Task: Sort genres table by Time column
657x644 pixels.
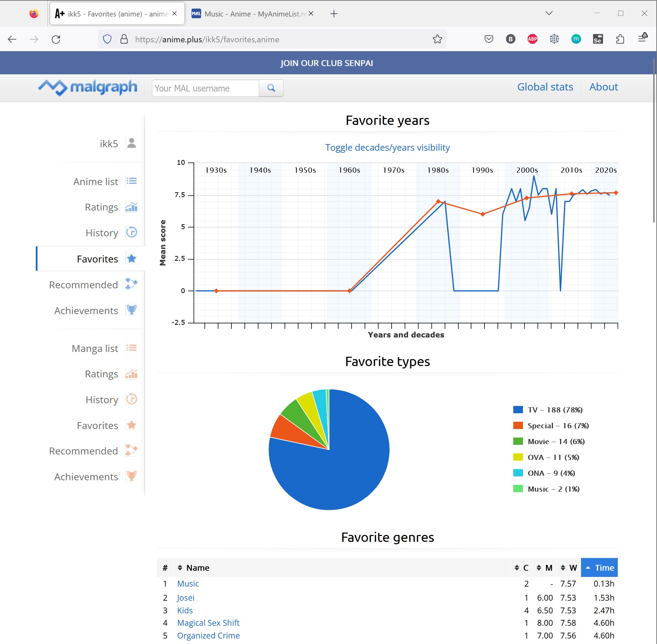Action: point(599,568)
